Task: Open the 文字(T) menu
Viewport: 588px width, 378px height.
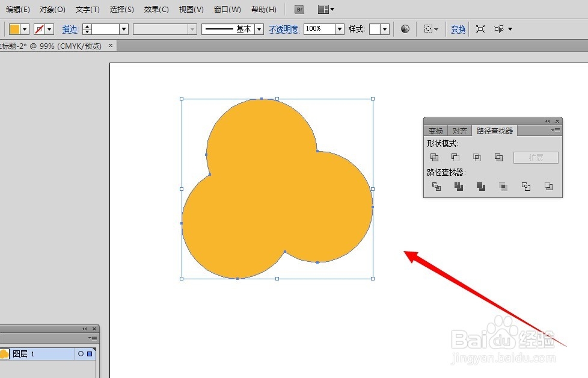Action: [87, 10]
